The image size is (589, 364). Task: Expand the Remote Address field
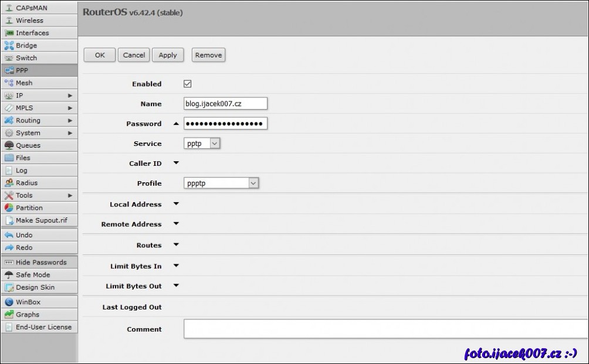tap(176, 224)
